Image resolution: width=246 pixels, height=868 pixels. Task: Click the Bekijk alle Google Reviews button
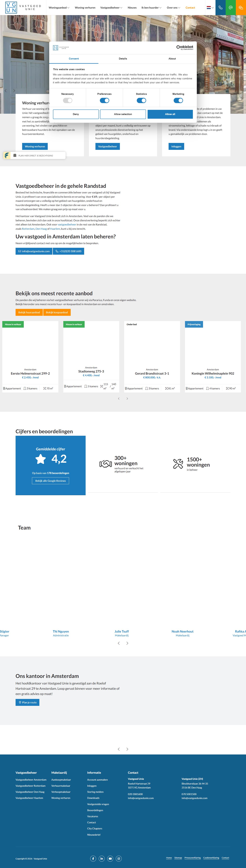(x=51, y=481)
